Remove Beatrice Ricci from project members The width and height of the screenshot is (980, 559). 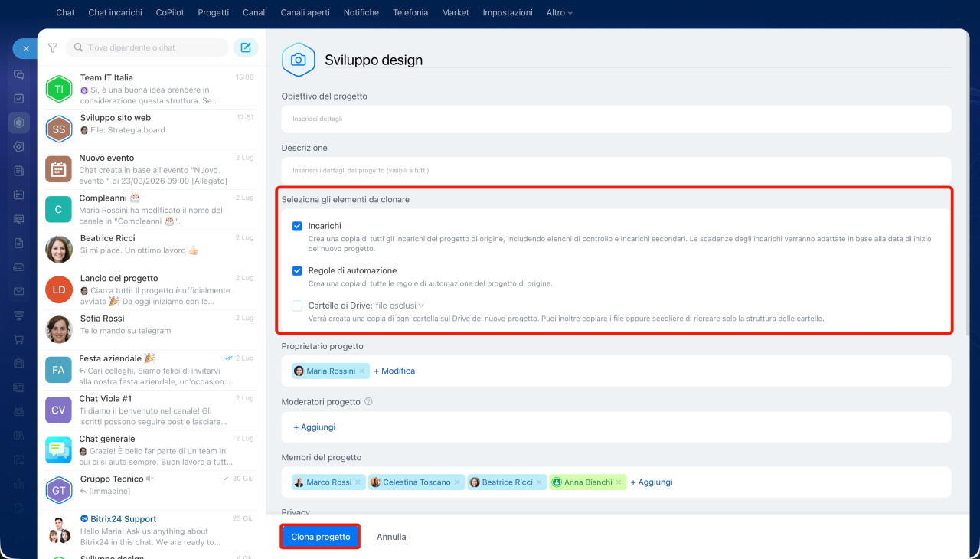pos(539,482)
